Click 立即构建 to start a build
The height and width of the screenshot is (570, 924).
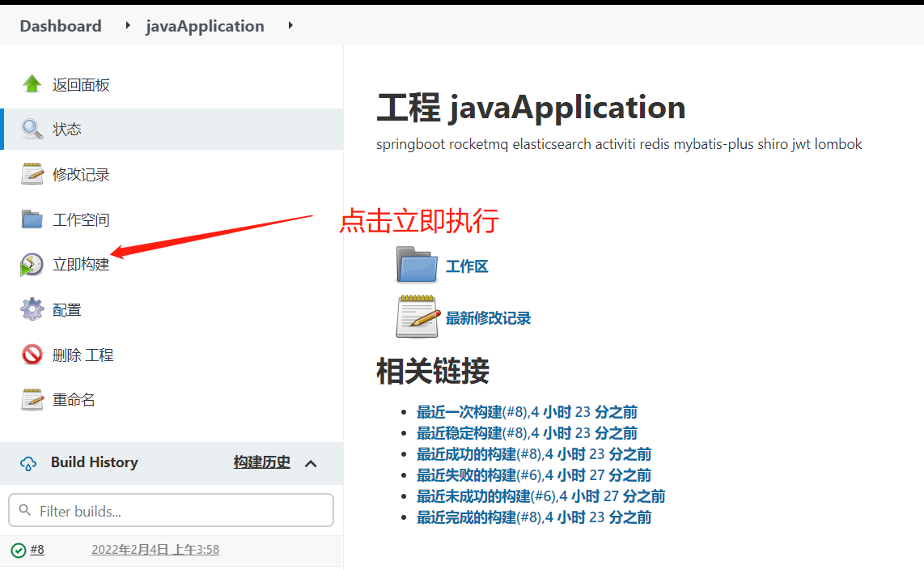tap(81, 264)
